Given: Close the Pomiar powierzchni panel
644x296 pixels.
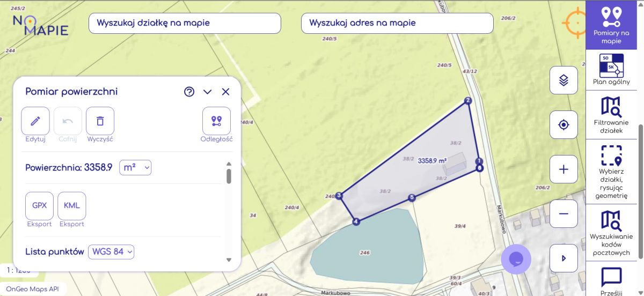Looking at the screenshot, I should (x=225, y=92).
